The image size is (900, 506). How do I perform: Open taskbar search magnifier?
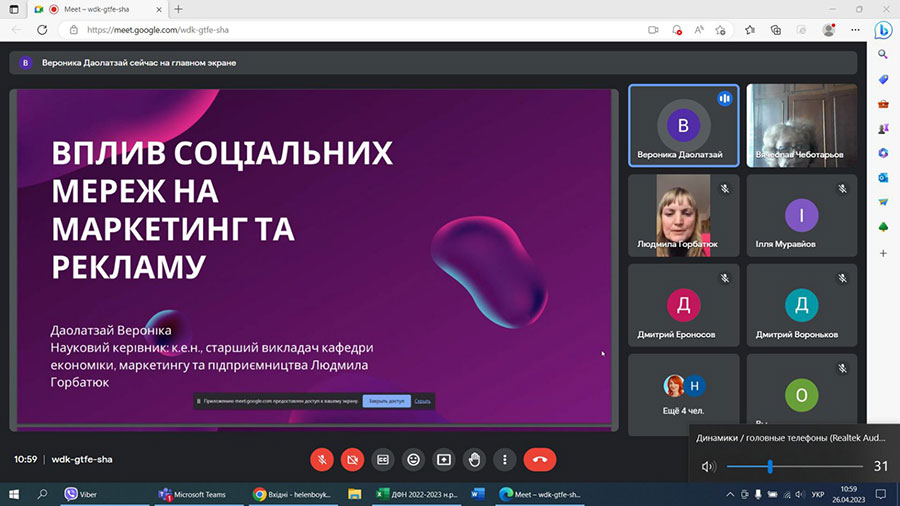click(42, 494)
